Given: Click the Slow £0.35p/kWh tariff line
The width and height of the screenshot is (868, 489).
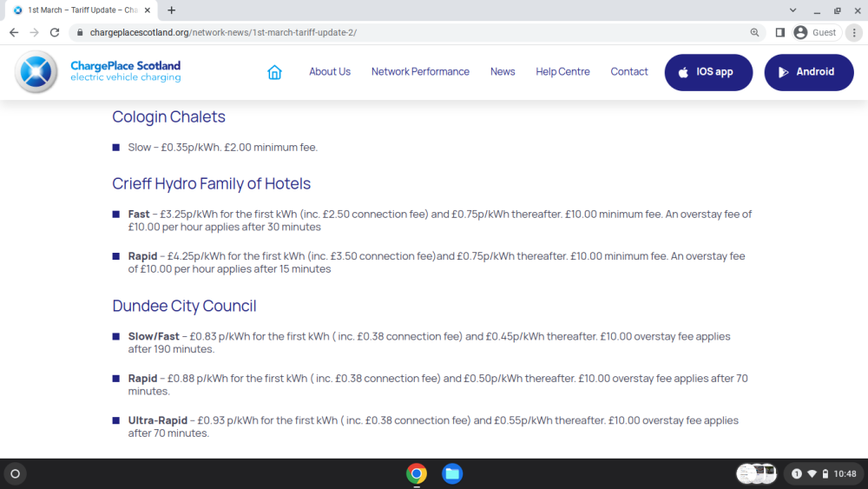Looking at the screenshot, I should tap(222, 148).
